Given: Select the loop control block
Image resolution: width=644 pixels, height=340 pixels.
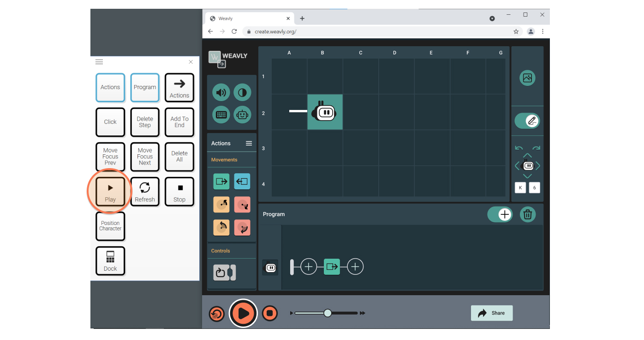Looking at the screenshot, I should click(225, 273).
